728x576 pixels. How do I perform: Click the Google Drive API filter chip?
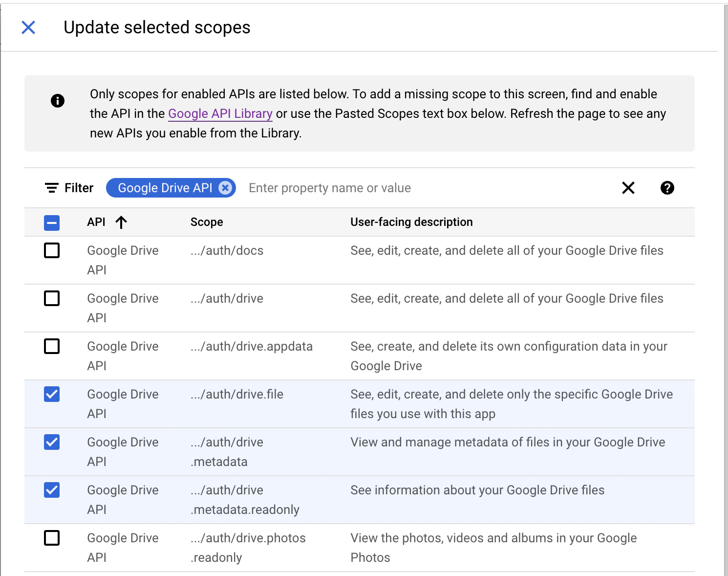[165, 188]
